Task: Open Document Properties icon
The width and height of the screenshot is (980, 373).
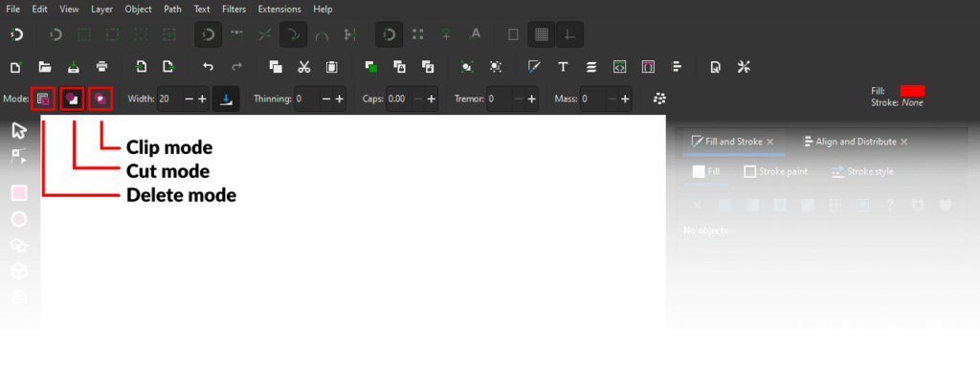Action: click(x=716, y=67)
